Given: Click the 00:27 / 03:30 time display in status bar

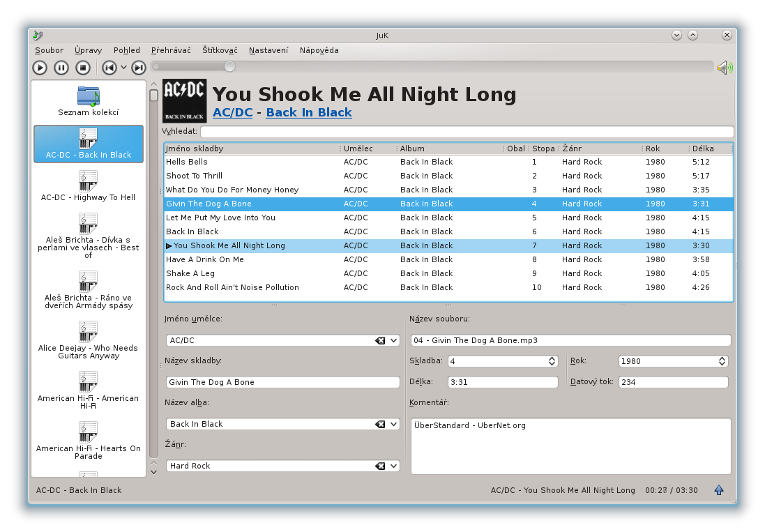Looking at the screenshot, I should coord(672,491).
